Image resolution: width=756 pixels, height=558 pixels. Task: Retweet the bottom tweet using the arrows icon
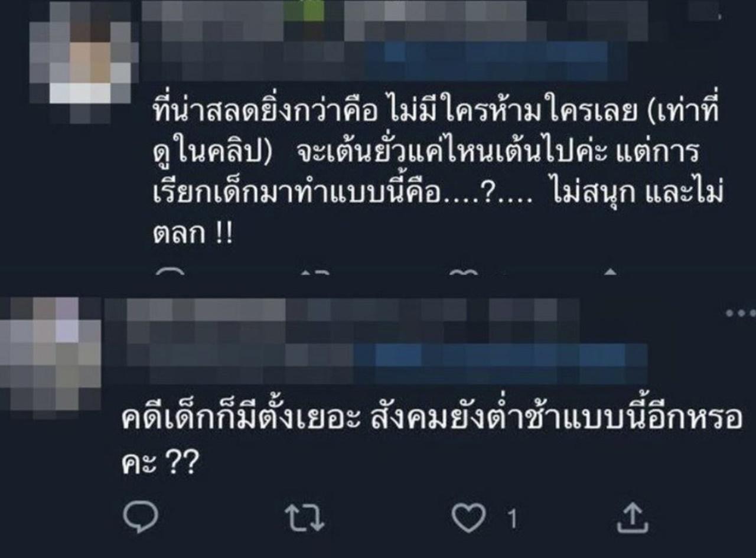pyautogui.click(x=305, y=519)
